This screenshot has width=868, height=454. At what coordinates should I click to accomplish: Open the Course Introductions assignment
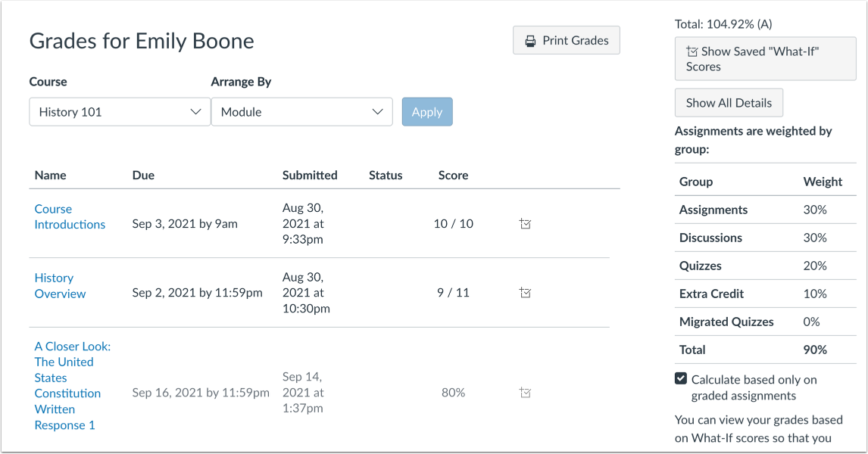pyautogui.click(x=70, y=216)
